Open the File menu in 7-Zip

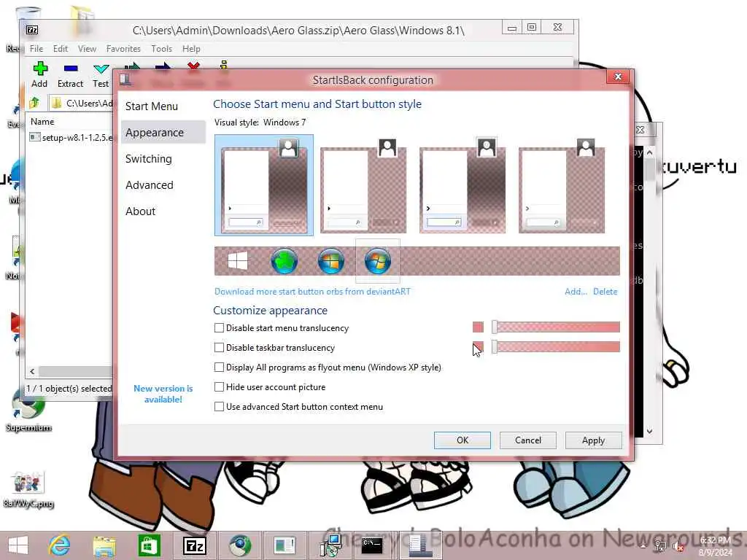click(36, 49)
